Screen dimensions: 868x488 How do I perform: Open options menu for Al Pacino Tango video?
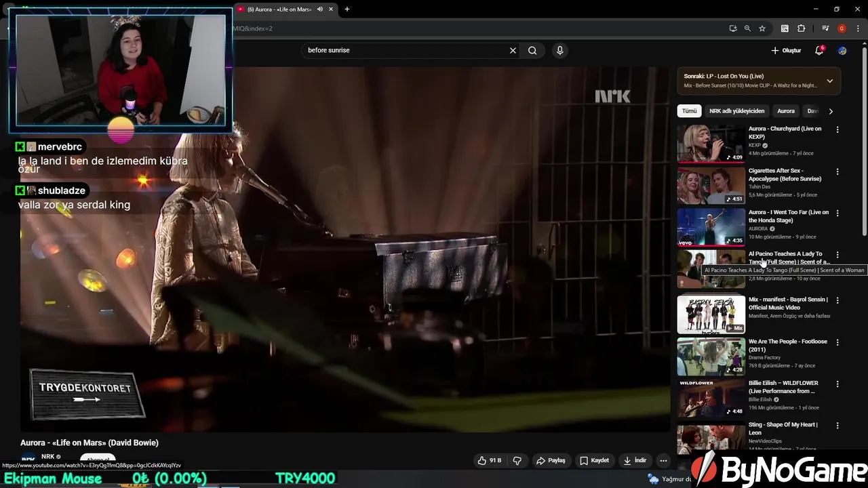[x=837, y=255]
